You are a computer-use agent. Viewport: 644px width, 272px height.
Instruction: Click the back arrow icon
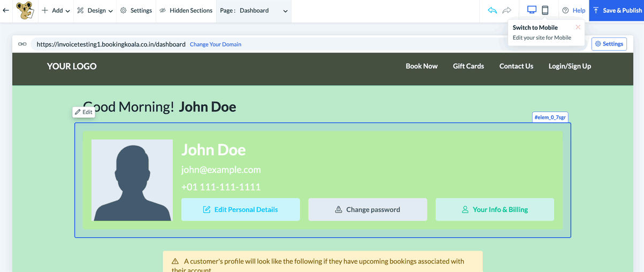click(x=6, y=11)
